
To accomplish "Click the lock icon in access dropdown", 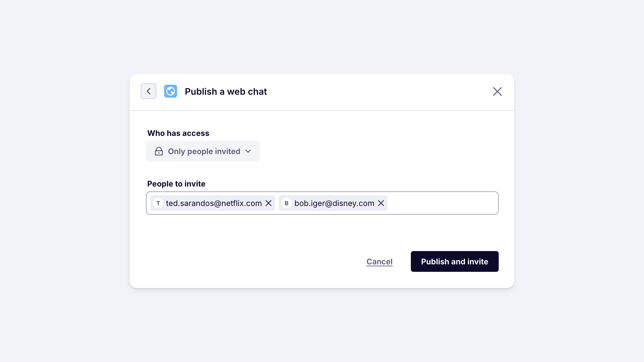I will (159, 151).
